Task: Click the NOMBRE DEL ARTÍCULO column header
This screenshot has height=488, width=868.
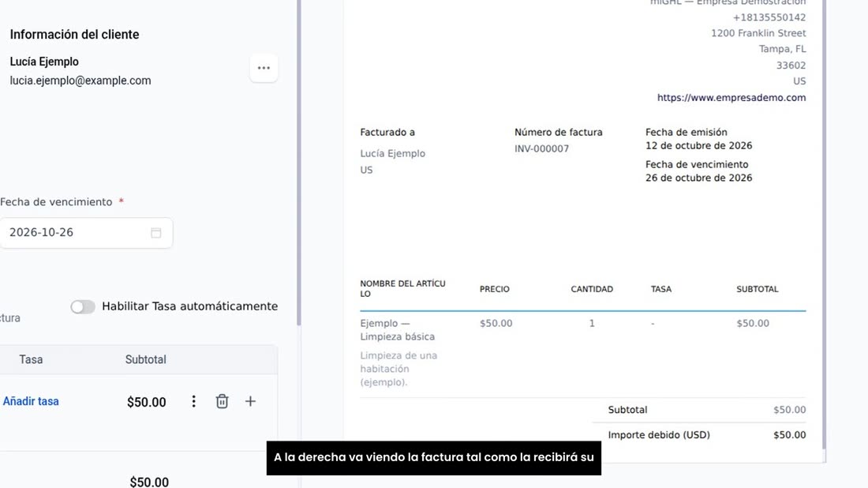Action: pos(402,288)
